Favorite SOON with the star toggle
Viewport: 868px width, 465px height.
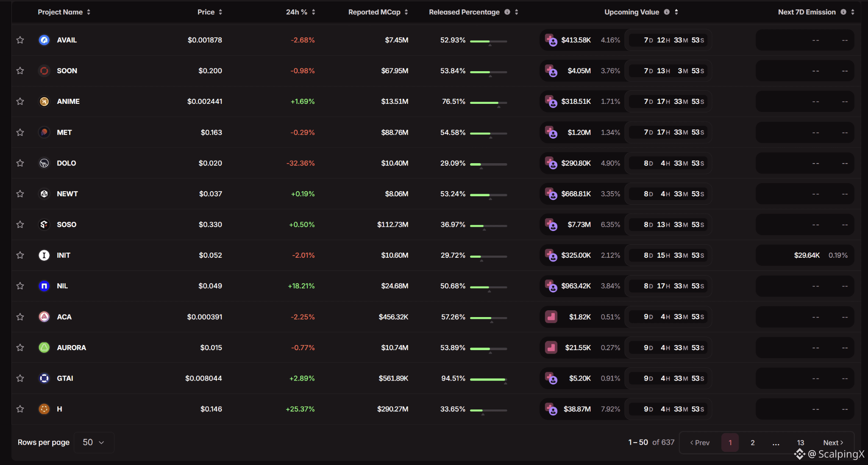point(20,71)
